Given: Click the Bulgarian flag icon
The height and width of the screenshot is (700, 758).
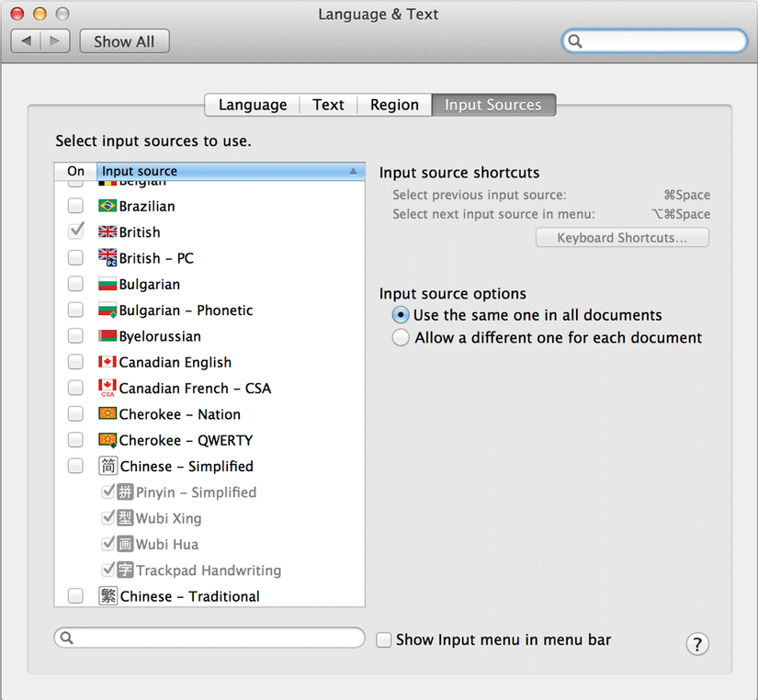Looking at the screenshot, I should [x=107, y=284].
